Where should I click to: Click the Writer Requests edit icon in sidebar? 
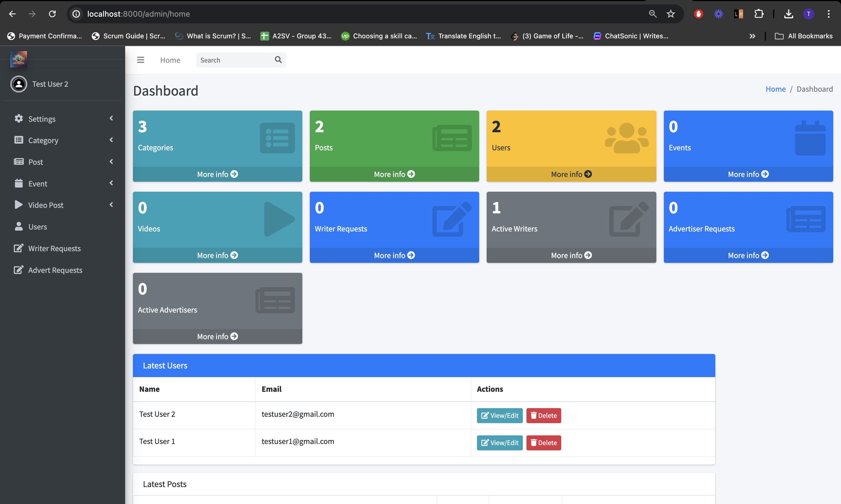click(19, 248)
